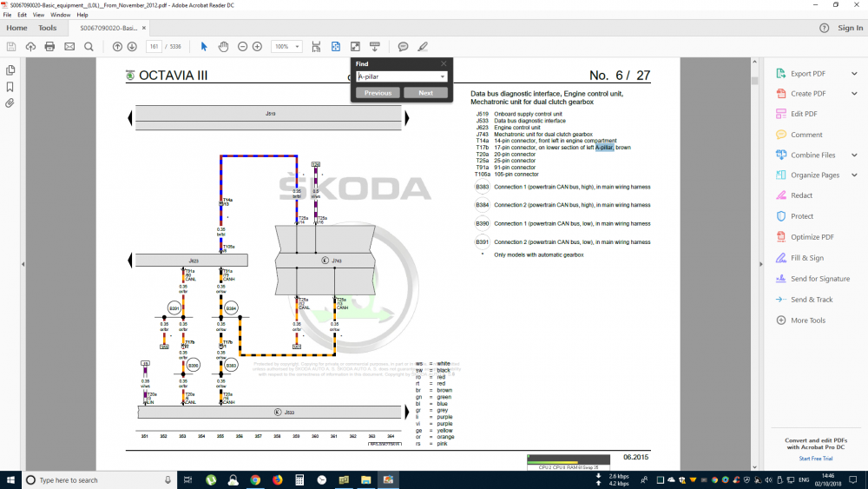868x489 pixels.
Task: Open Create PDF tool
Action: click(808, 94)
